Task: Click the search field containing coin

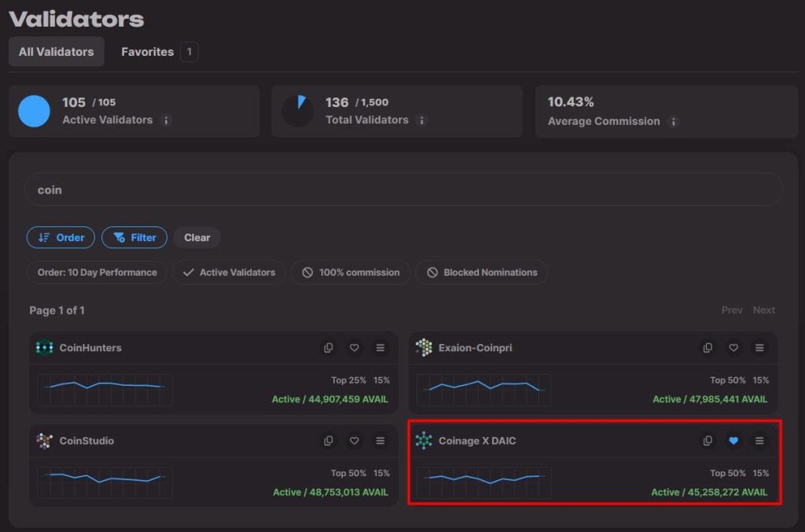Action: click(403, 190)
